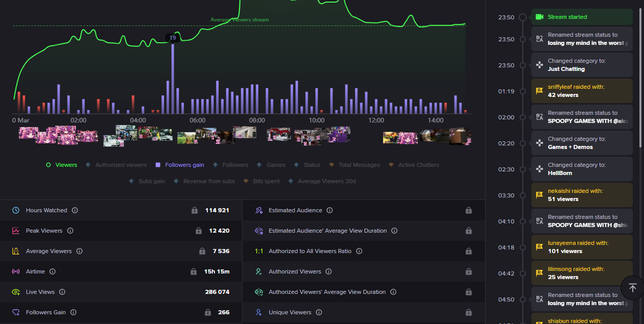Toggle the Average Viewers 30d series
The height and width of the screenshot is (324, 644).
point(322,181)
